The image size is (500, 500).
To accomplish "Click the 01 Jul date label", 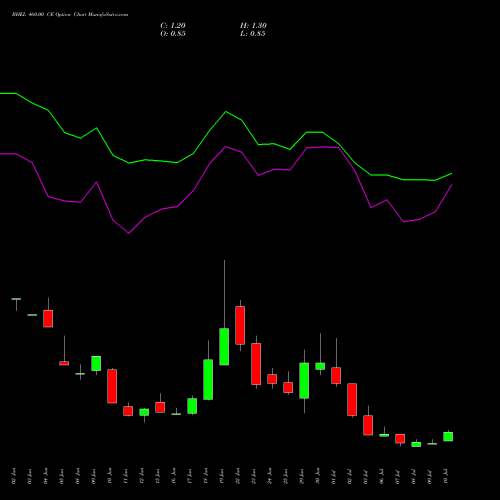I will (x=334, y=476).
